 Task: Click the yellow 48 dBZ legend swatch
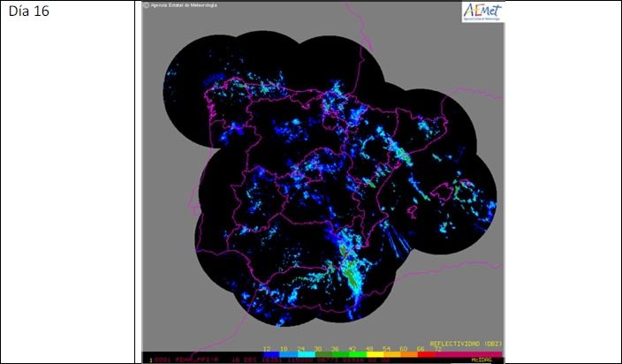point(375,354)
